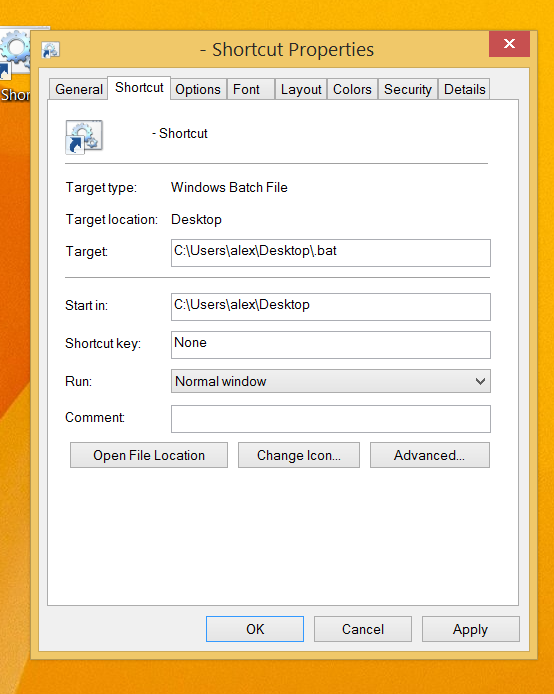Screen dimensions: 554x694
Task: Click into the Target path field
Action: (x=331, y=253)
